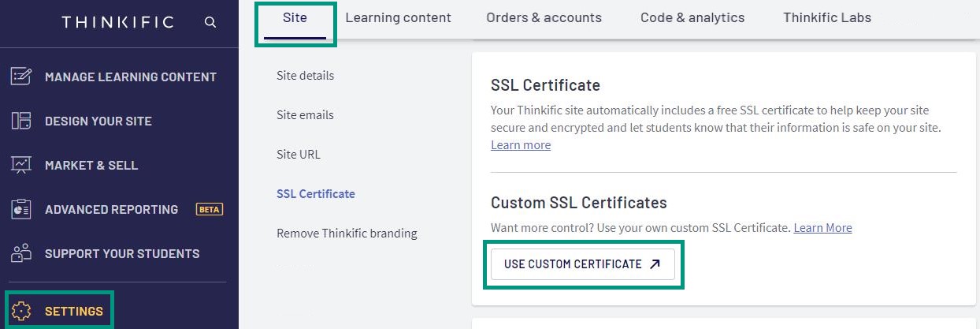
Task: Open the Thinkific Labs tab
Action: pyautogui.click(x=827, y=17)
